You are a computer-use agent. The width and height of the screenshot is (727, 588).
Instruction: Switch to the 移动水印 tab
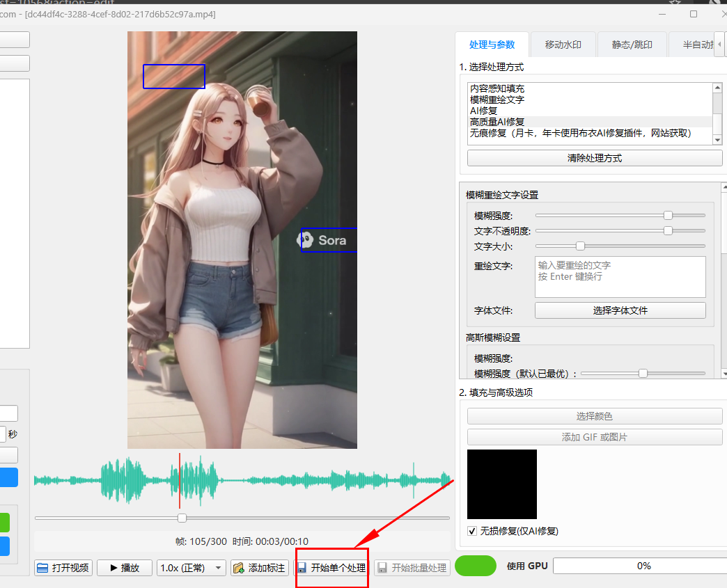point(563,45)
